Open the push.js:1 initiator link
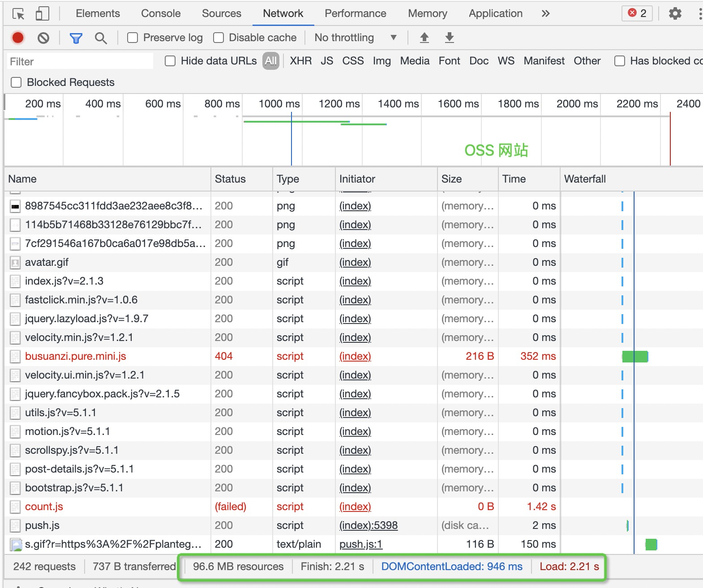Viewport: 703px width, 588px height. pyautogui.click(x=361, y=544)
